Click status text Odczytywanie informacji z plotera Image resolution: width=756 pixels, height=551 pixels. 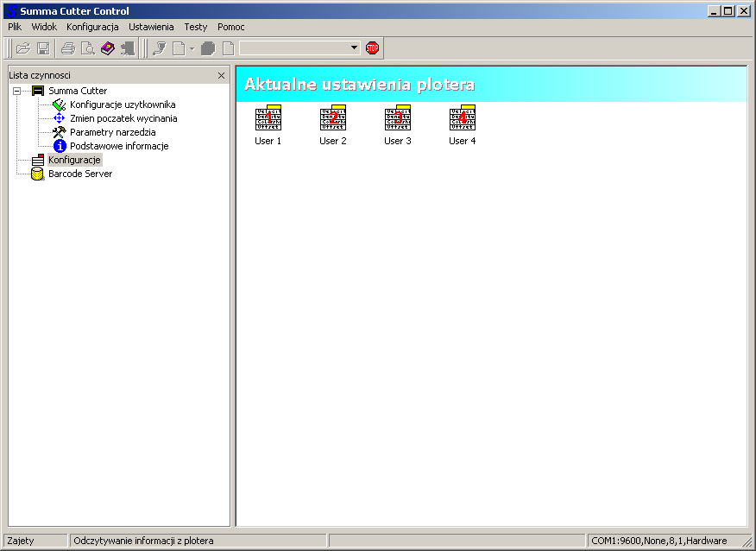[x=143, y=541]
